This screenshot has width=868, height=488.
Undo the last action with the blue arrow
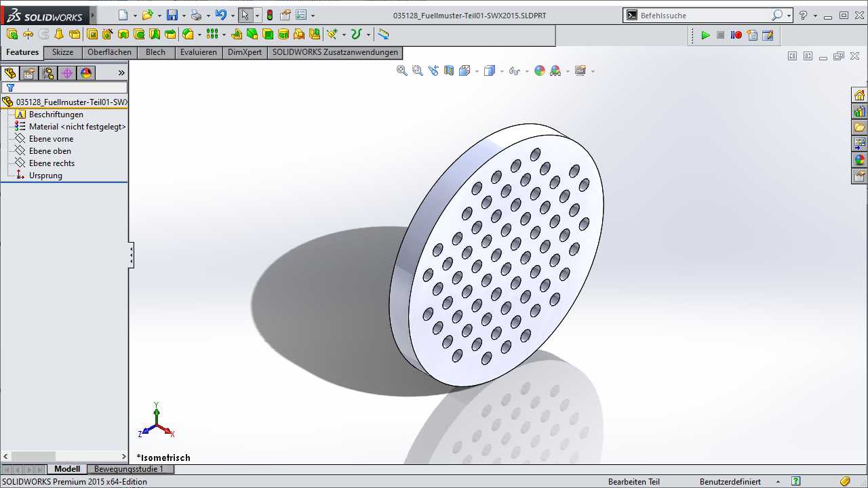[220, 15]
